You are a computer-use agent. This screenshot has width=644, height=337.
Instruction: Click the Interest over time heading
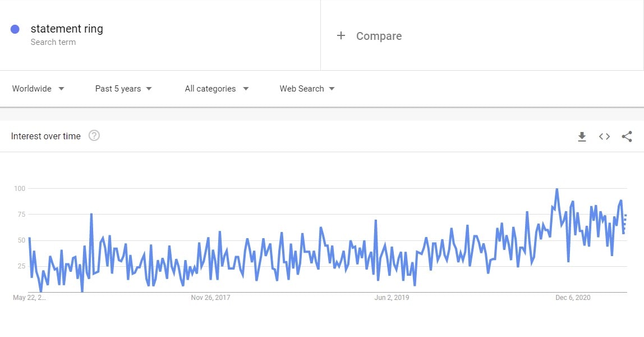[45, 136]
